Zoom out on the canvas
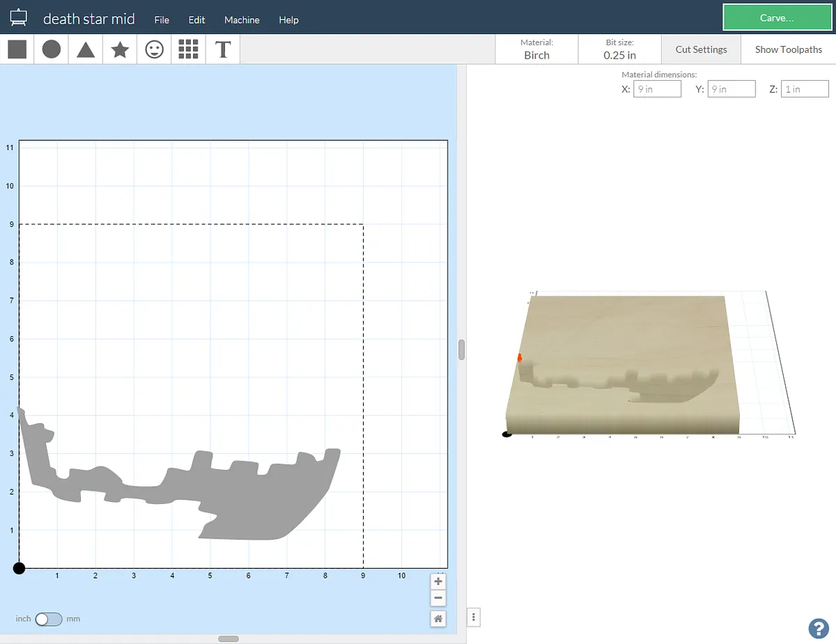Viewport: 836px width, 644px height. click(x=438, y=598)
